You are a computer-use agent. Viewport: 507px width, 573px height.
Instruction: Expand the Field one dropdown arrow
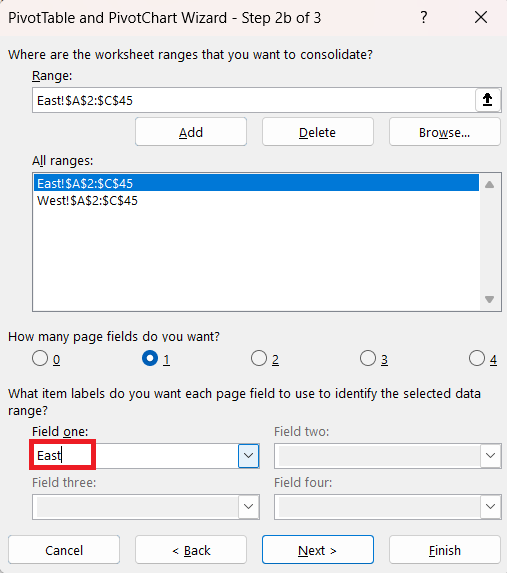click(249, 456)
